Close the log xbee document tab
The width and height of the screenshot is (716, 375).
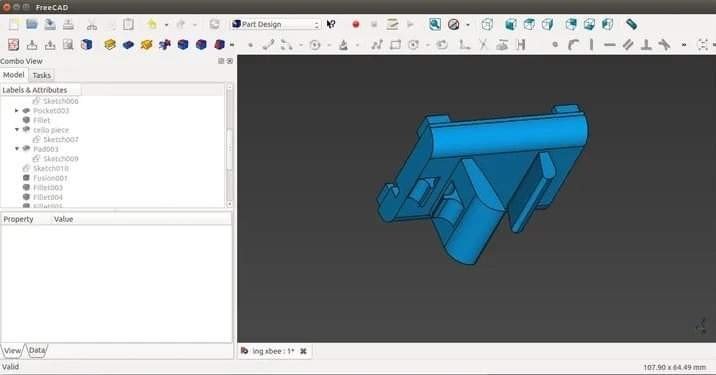[x=303, y=351]
